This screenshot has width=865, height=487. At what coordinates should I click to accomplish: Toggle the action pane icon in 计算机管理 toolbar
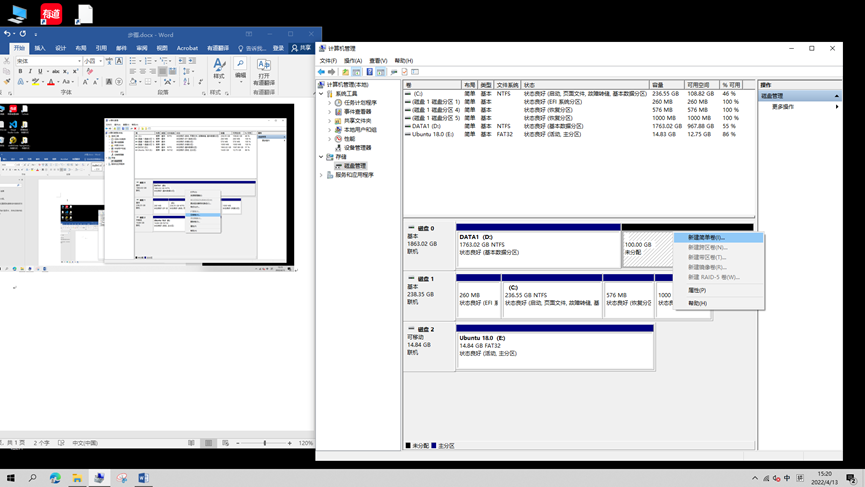click(381, 72)
